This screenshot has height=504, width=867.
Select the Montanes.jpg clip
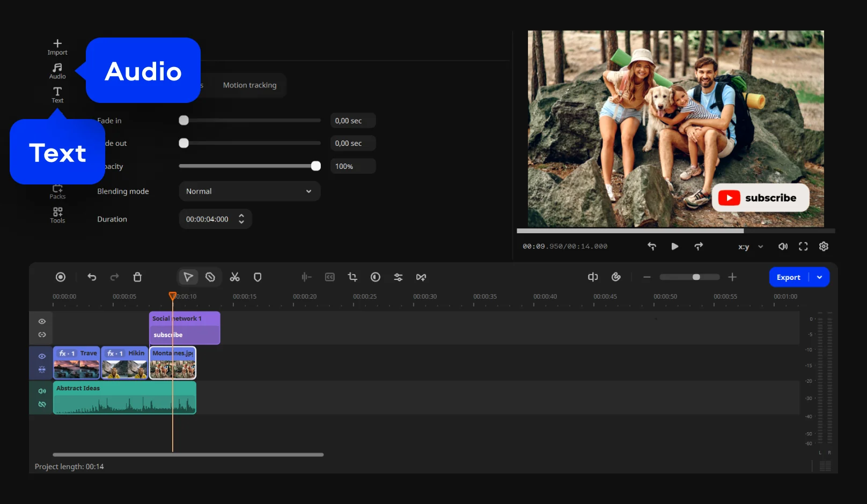(173, 363)
